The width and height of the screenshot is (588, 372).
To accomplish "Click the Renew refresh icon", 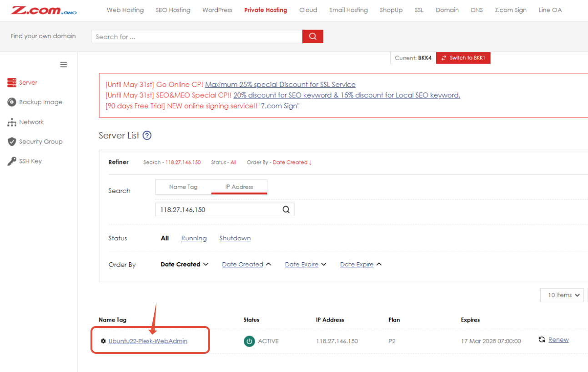I will tap(542, 340).
